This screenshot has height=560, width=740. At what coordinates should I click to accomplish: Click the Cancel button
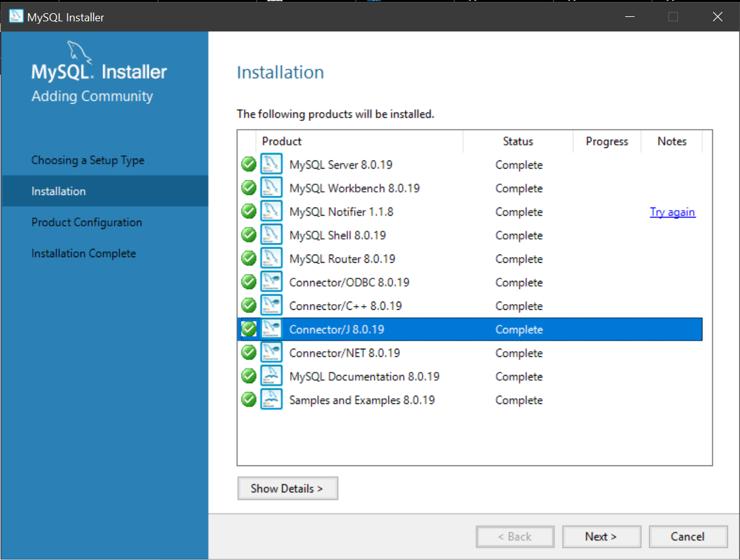pyautogui.click(x=688, y=536)
